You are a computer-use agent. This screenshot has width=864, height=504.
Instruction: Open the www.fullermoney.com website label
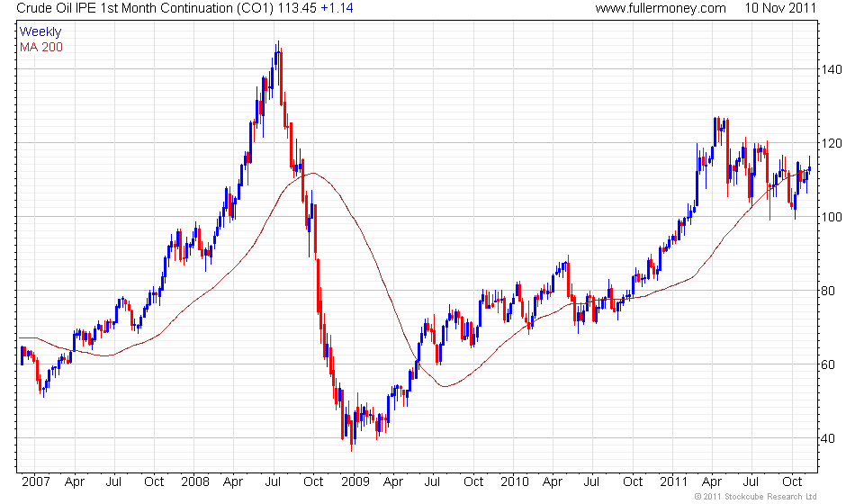coord(660,8)
